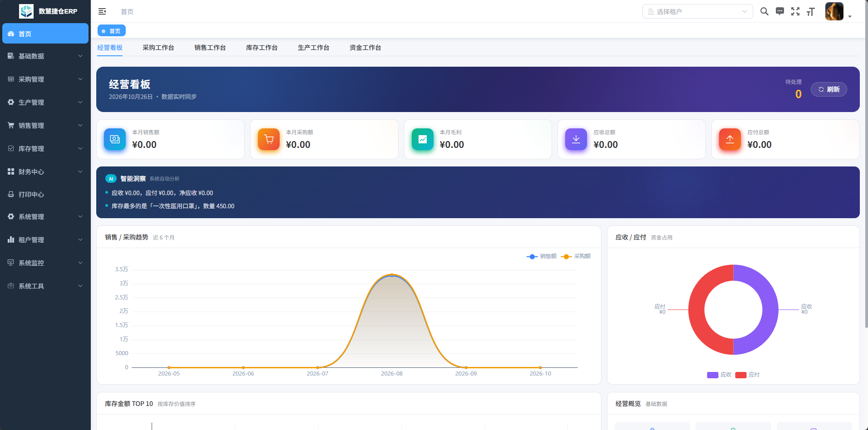Viewport: 868px width, 430px height.
Task: Click the 打印中心 printer icon
Action: (11, 194)
